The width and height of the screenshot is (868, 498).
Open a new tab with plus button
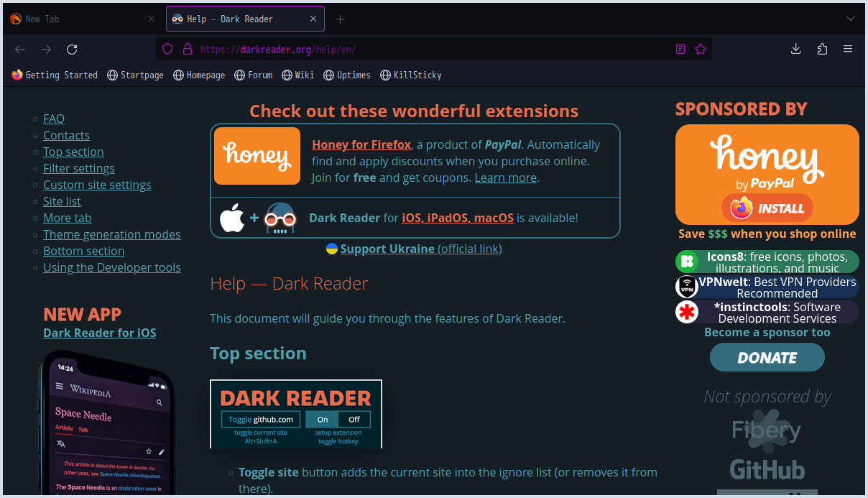[341, 19]
